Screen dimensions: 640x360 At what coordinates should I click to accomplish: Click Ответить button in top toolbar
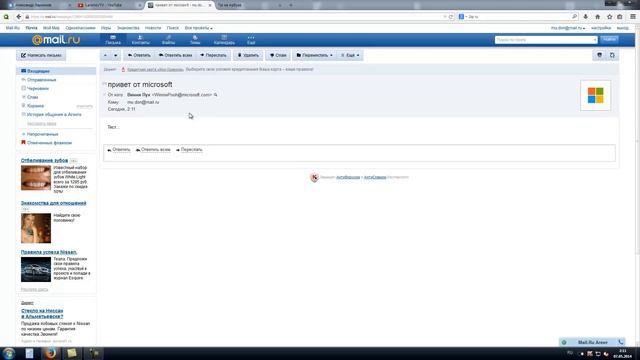[x=139, y=55]
